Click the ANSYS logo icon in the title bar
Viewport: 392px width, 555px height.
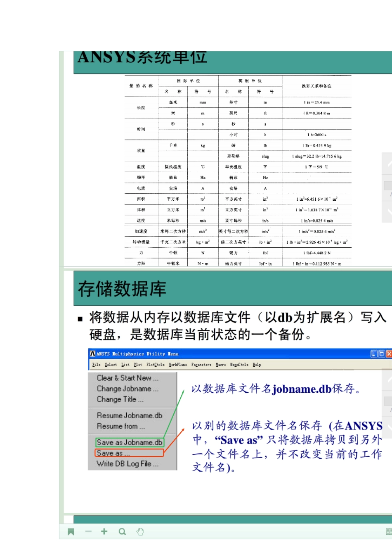tap(93, 354)
